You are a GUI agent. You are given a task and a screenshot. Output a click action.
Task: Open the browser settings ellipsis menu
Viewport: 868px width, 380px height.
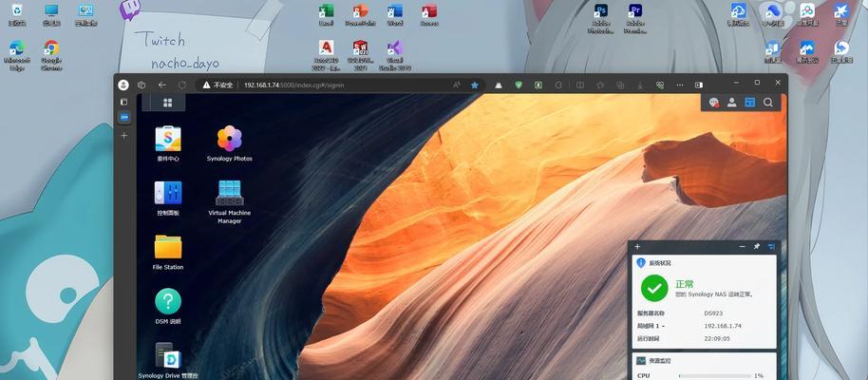pos(680,85)
